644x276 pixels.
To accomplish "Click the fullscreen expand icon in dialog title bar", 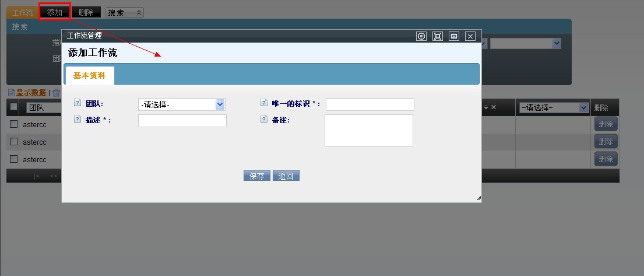I will (438, 36).
